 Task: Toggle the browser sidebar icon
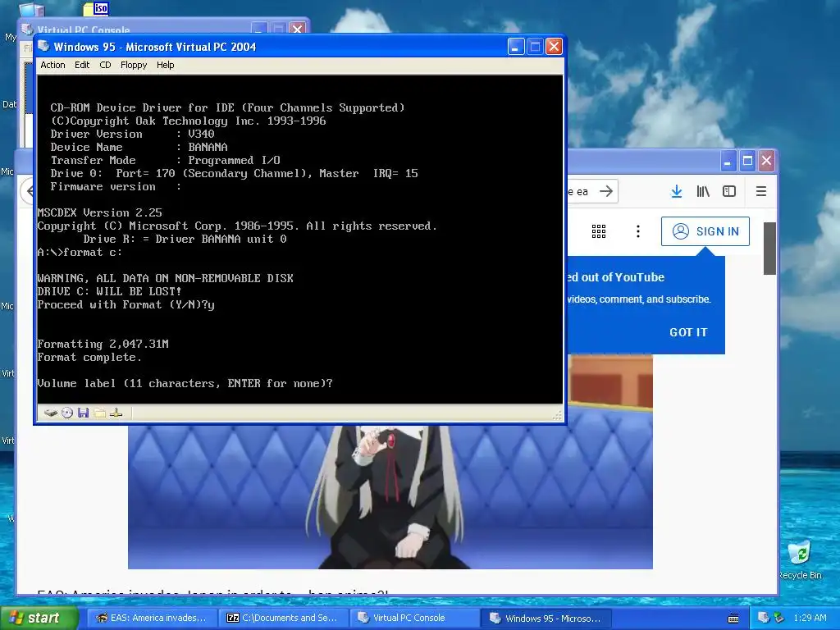click(729, 191)
